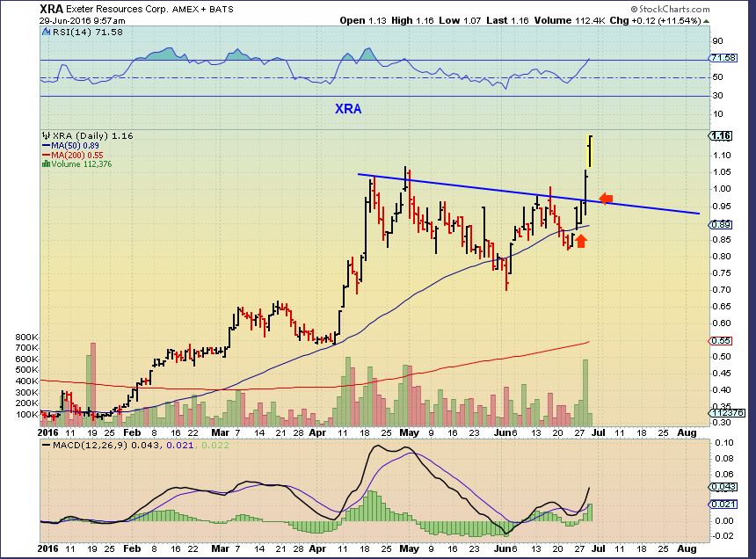The image size is (756, 559).
Task: Click the green 0.022 MACD histogram value
Action: tap(215, 446)
